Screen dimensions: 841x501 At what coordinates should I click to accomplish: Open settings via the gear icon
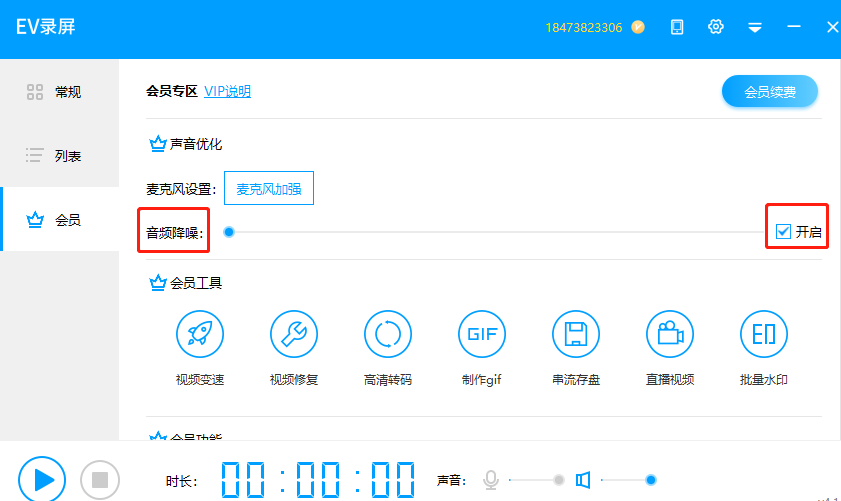pyautogui.click(x=715, y=27)
